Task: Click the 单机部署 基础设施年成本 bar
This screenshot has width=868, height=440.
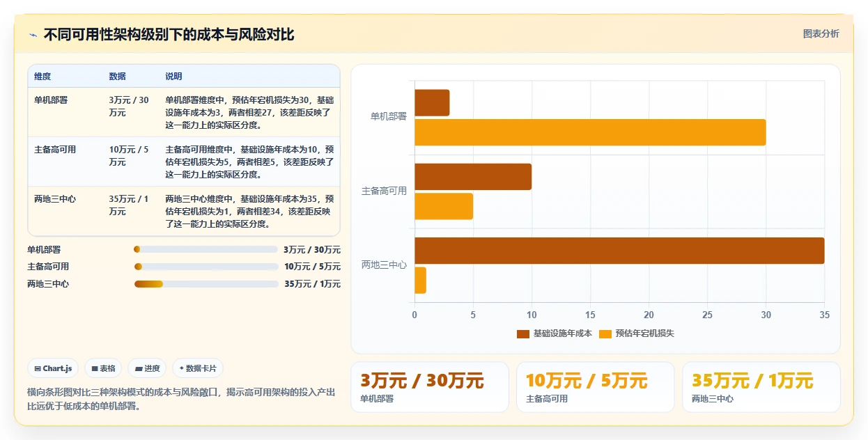Action: pyautogui.click(x=432, y=103)
